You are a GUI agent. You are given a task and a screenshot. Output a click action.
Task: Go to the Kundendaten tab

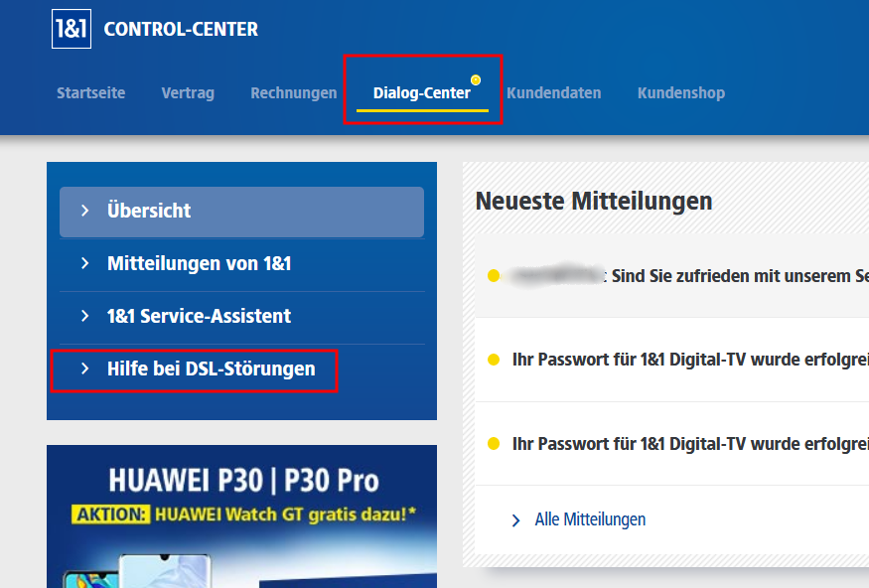click(553, 92)
